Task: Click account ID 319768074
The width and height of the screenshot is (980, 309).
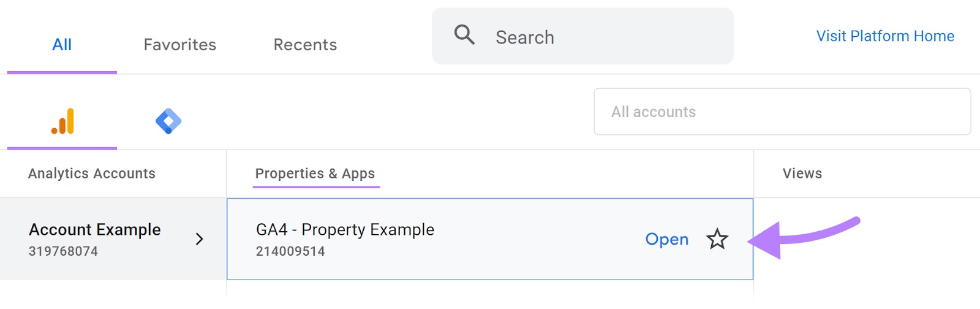Action: pos(63,251)
